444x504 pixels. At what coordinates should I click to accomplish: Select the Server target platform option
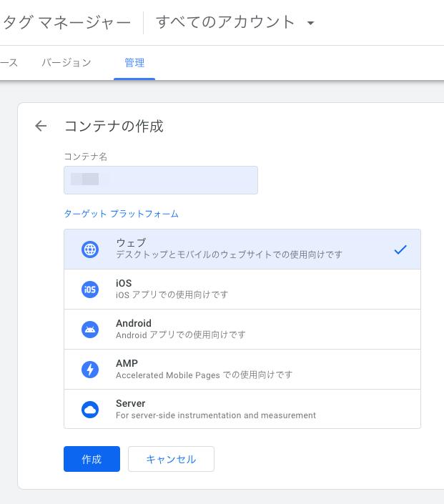click(242, 409)
